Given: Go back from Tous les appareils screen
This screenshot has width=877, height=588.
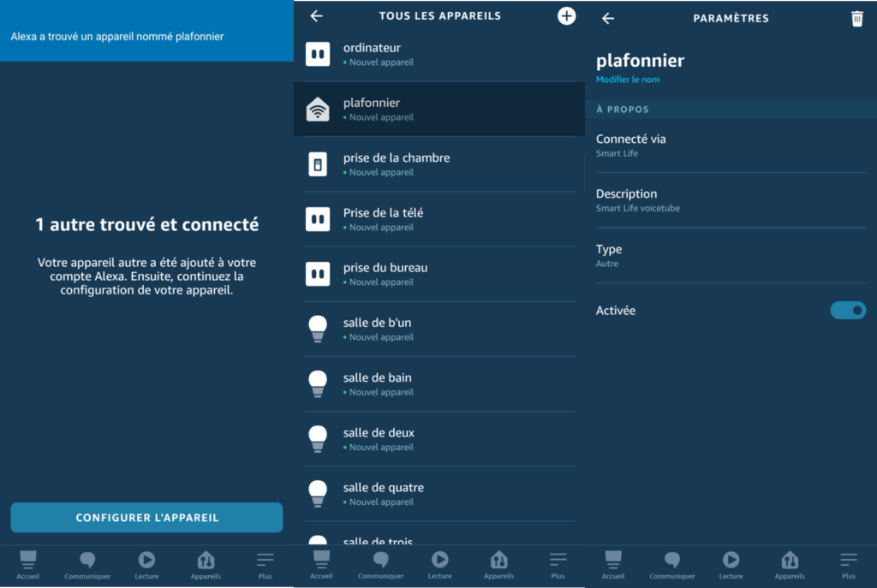Looking at the screenshot, I should click(x=317, y=16).
